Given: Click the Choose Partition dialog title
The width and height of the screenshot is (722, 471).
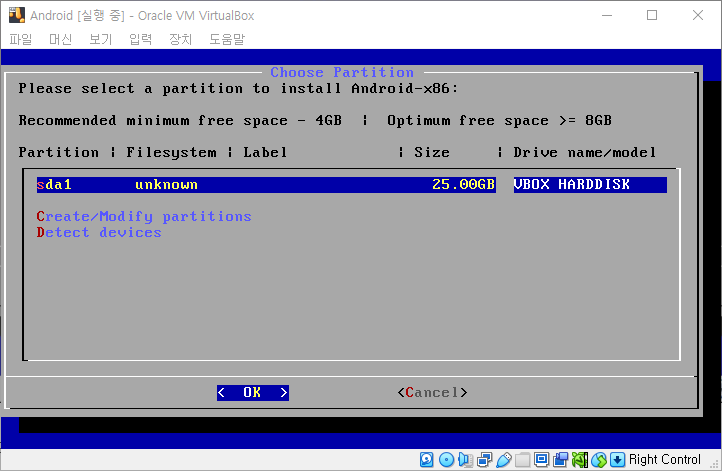Looking at the screenshot, I should tap(342, 72).
